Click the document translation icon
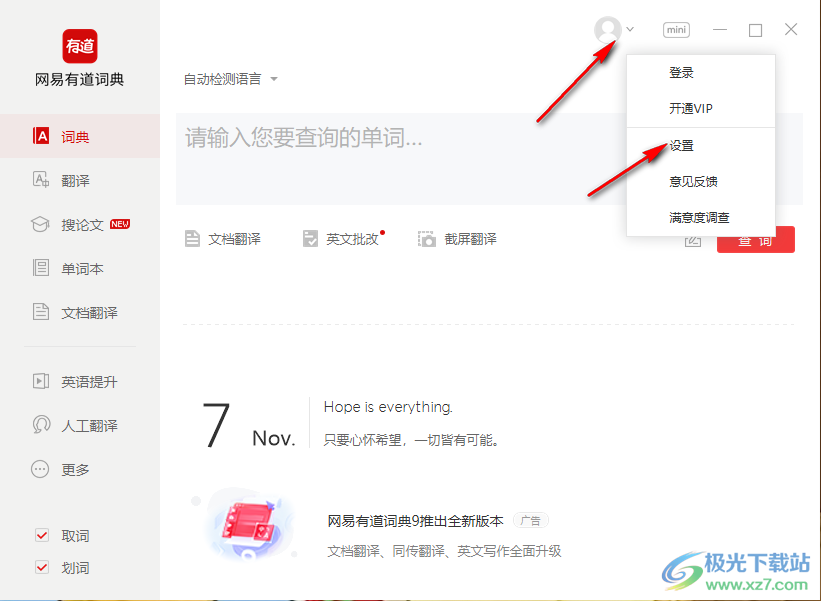This screenshot has height=601, width=821. (x=193, y=239)
